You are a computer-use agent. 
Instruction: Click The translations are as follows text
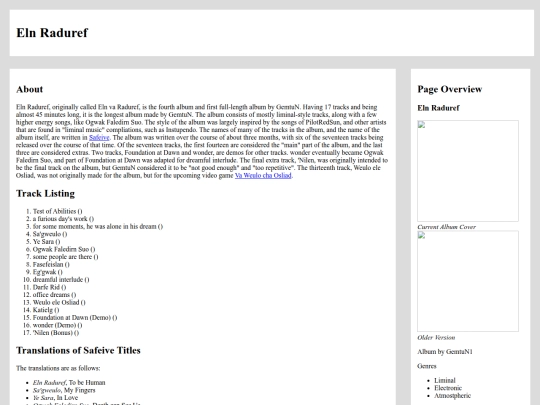click(58, 368)
